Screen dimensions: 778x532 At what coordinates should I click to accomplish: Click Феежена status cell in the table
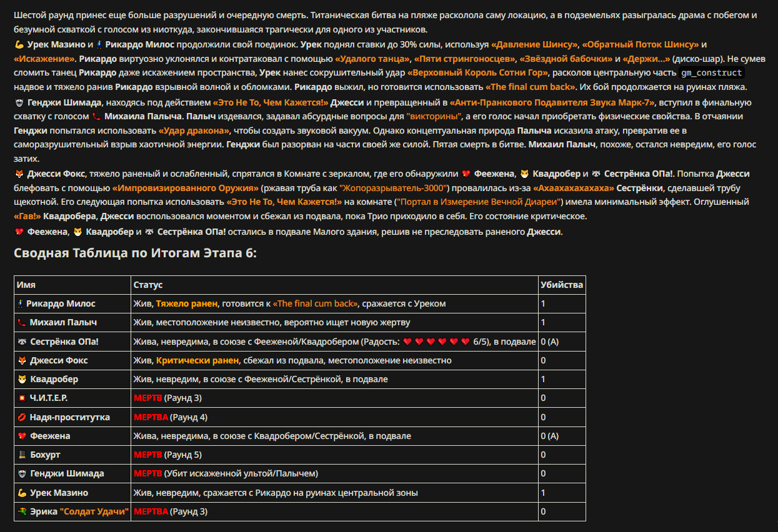(334, 436)
